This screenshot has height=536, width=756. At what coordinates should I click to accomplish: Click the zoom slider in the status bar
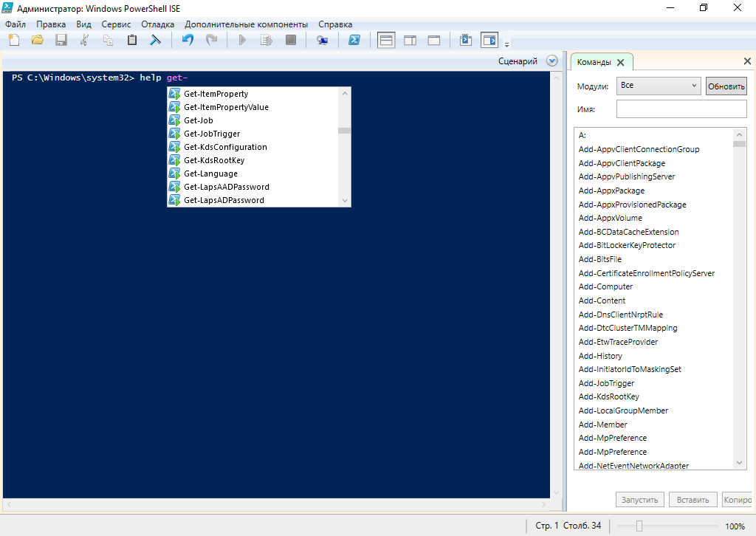pos(639,526)
